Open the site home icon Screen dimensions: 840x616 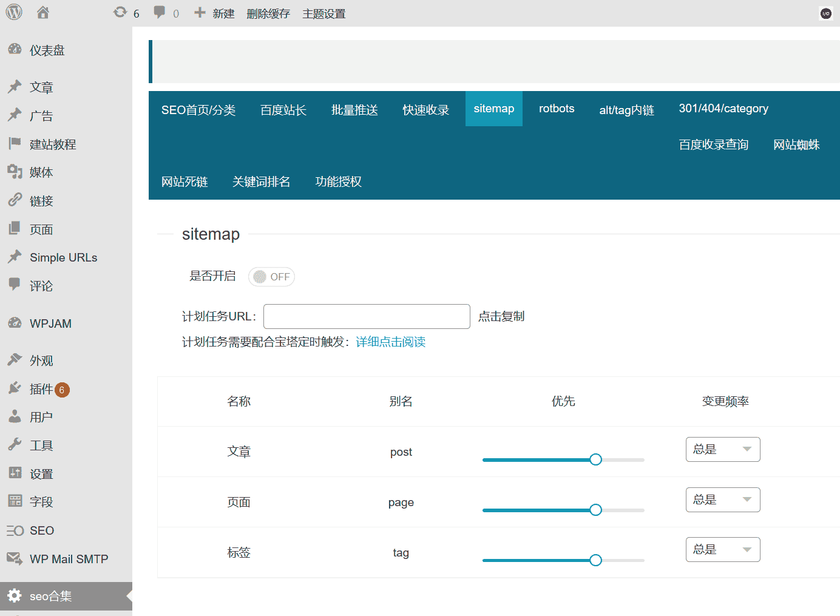pos(42,12)
